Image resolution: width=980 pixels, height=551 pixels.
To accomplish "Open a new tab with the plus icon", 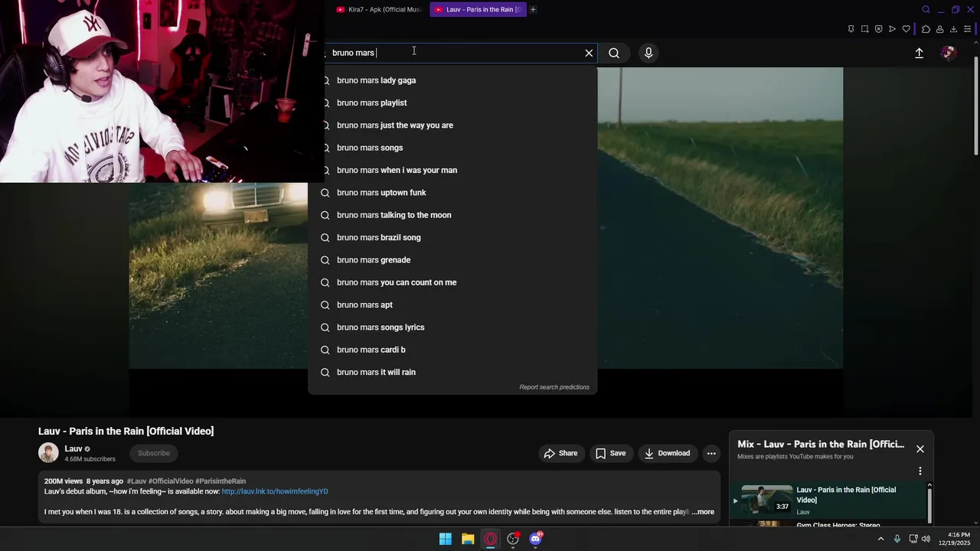I will coord(533,9).
